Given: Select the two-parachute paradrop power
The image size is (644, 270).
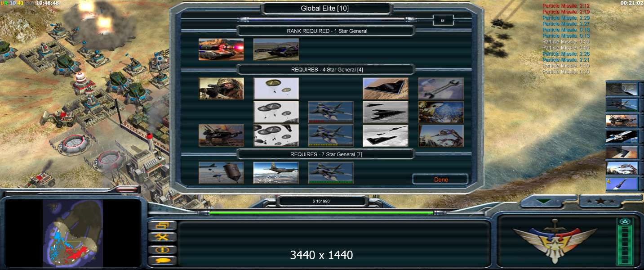Looking at the screenshot, I should (276, 89).
